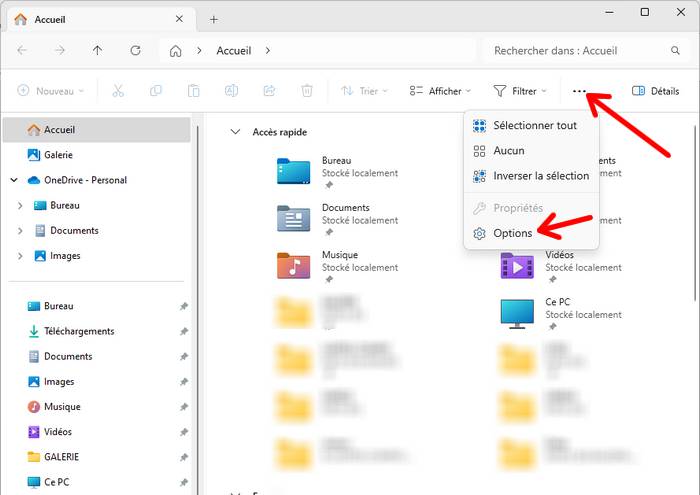The width and height of the screenshot is (700, 495).
Task: Select Accueil in the navigation pane
Action: pos(96,130)
